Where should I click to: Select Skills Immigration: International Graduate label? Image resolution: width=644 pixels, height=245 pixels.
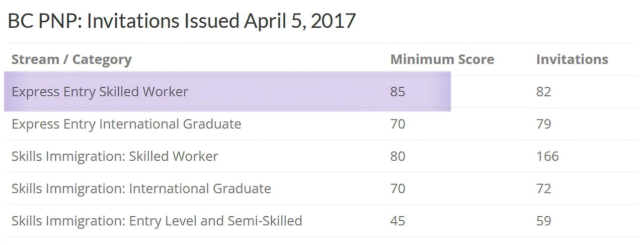pos(141,189)
